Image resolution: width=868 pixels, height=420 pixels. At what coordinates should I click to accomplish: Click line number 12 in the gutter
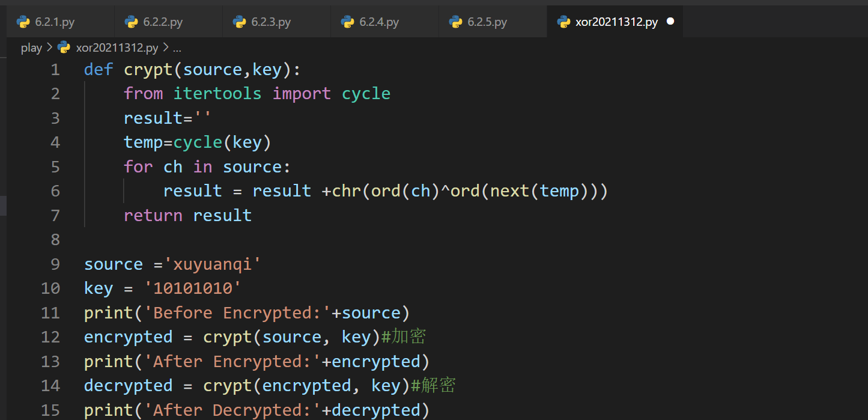(50, 336)
